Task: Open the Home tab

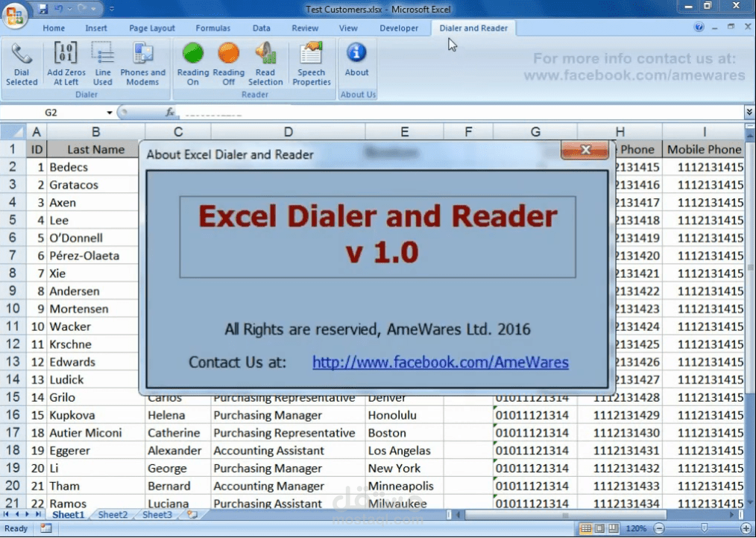Action: pos(54,28)
